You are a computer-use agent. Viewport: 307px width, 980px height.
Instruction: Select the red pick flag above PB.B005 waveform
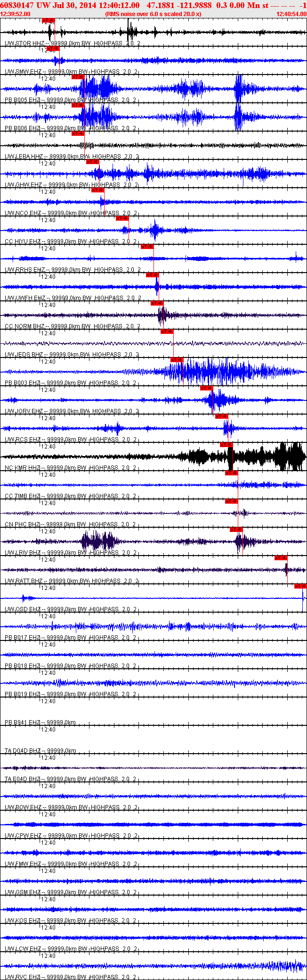point(78,77)
